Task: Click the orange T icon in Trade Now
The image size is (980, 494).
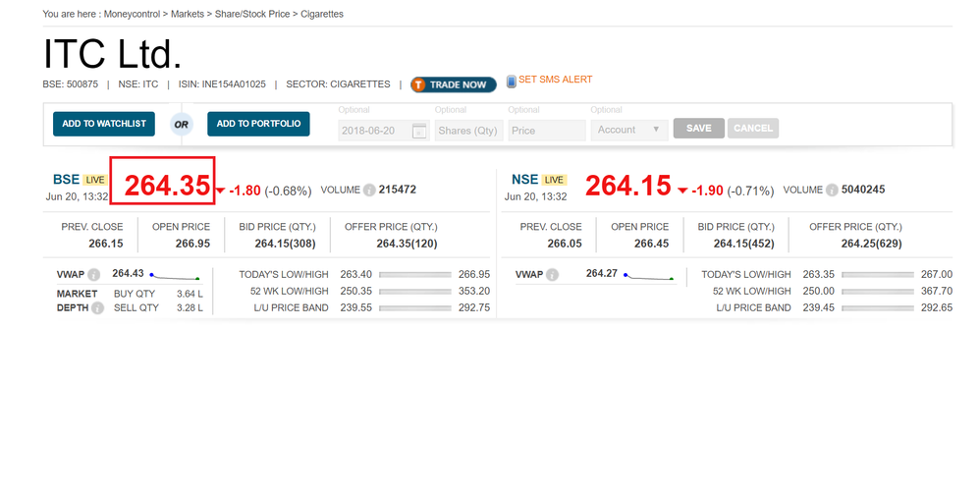Action: [418, 84]
